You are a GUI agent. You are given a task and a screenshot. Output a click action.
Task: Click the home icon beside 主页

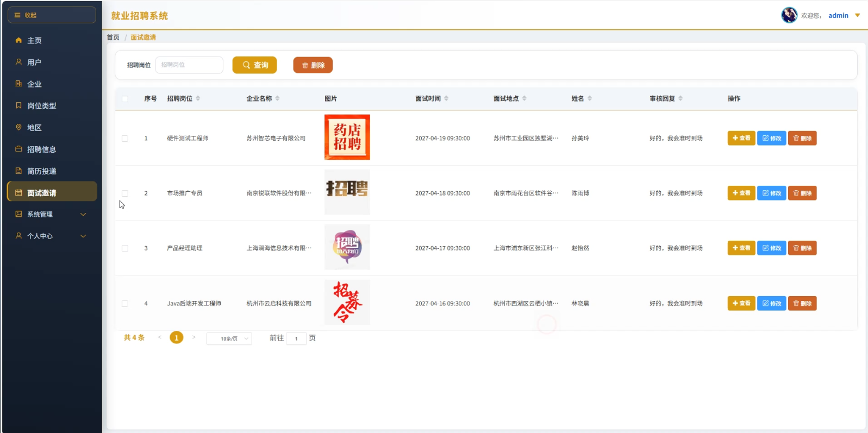[18, 40]
